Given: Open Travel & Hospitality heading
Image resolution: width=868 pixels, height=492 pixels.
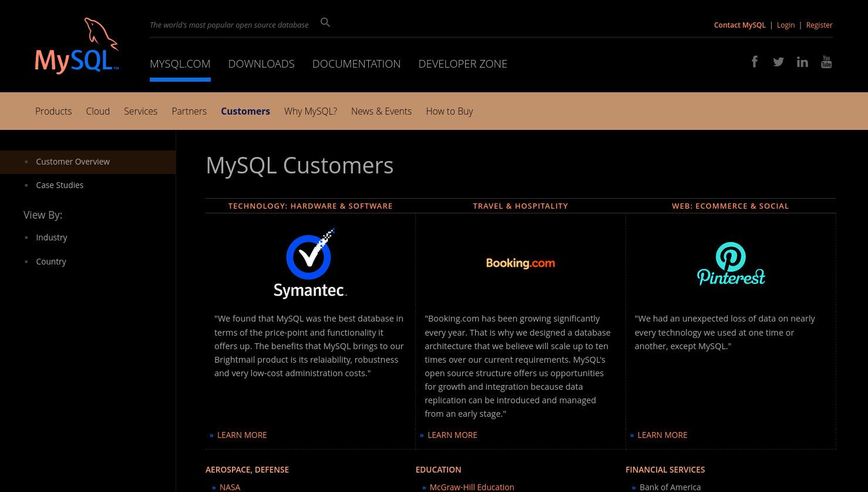Looking at the screenshot, I should coord(520,206).
